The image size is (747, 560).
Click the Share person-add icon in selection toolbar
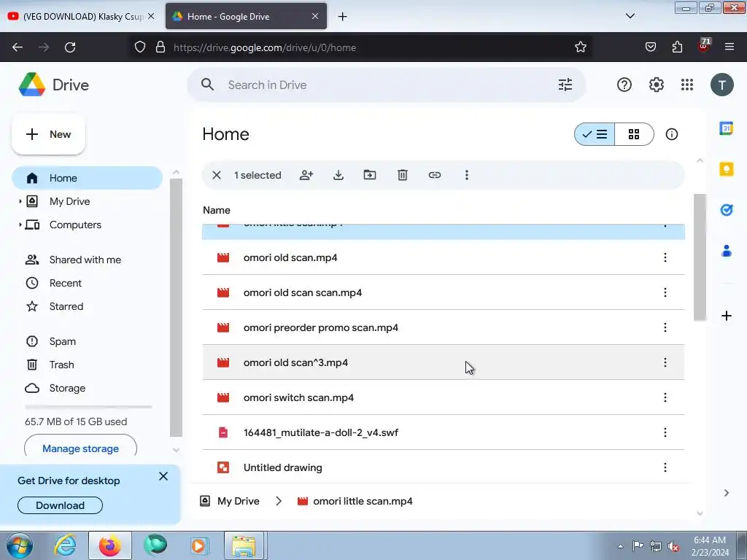pos(306,175)
